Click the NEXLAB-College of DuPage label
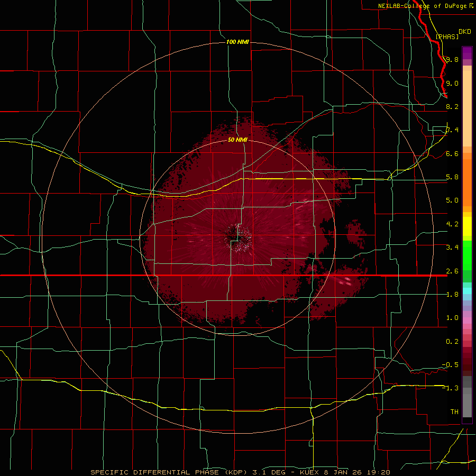This screenshot has width=476, height=476. point(422,6)
